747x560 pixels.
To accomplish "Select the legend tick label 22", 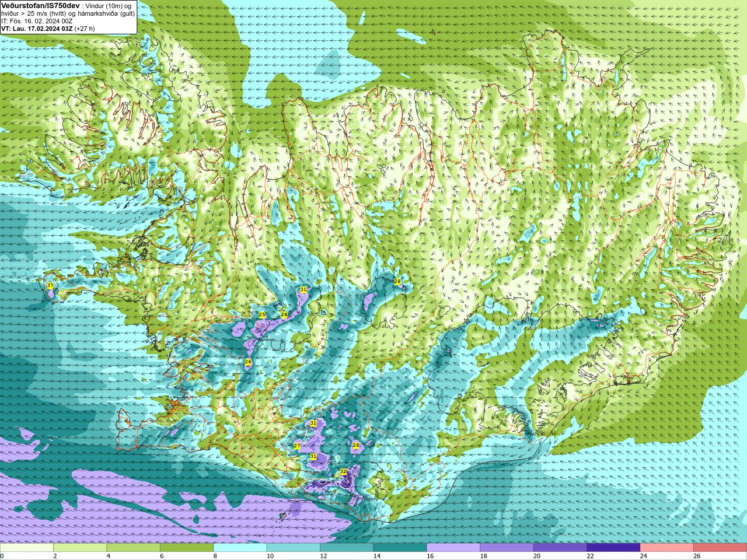I will click(590, 556).
